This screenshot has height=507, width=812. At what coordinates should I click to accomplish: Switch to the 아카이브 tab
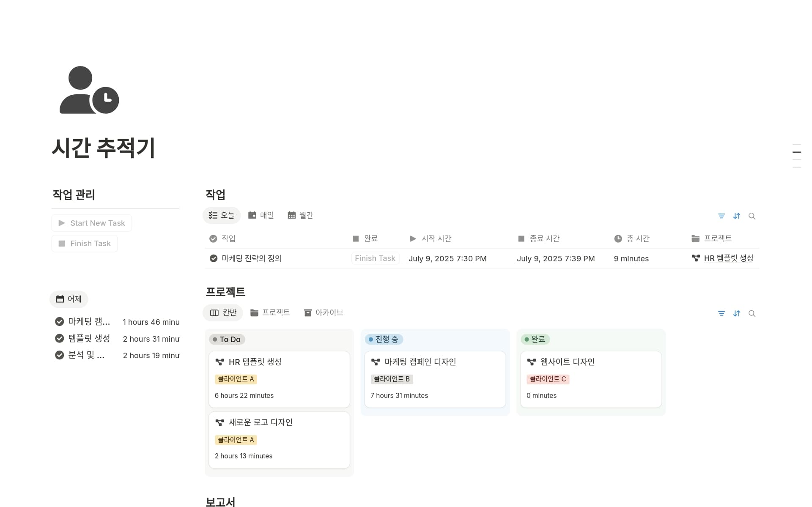(324, 312)
